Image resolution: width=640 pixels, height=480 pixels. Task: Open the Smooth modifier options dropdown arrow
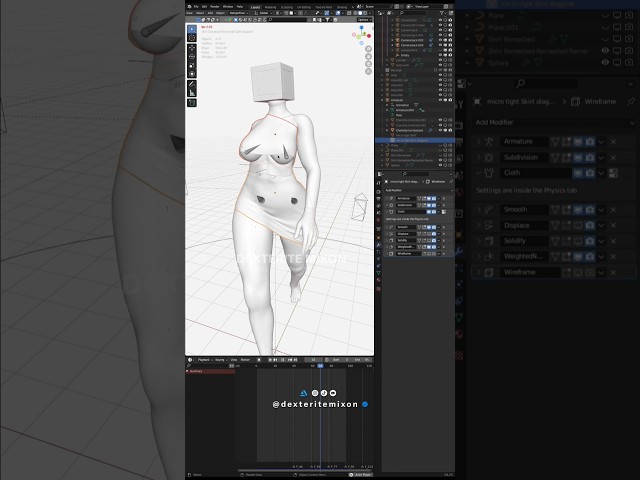(438, 227)
